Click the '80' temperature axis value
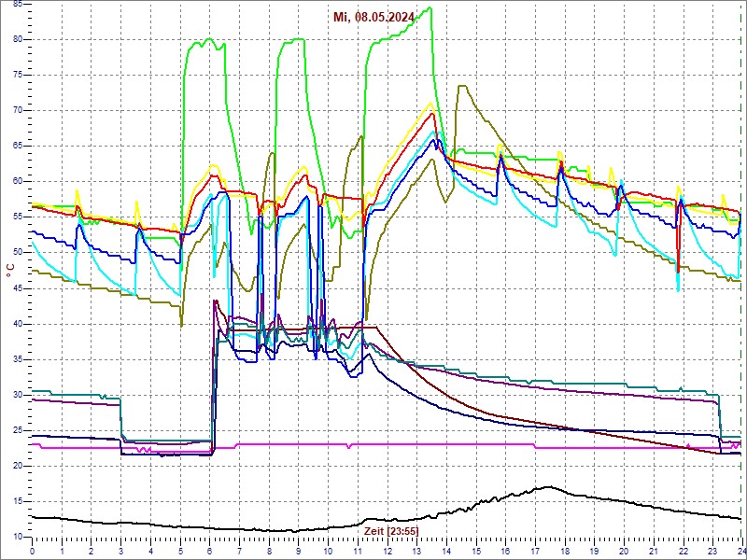Image resolution: width=747 pixels, height=560 pixels. 18,39
